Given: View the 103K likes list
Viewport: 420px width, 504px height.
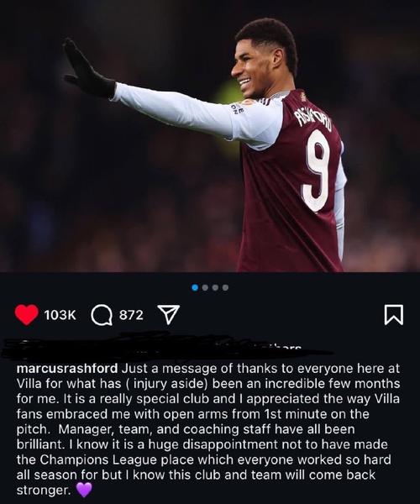Looking at the screenshot, I should pyautogui.click(x=60, y=315).
